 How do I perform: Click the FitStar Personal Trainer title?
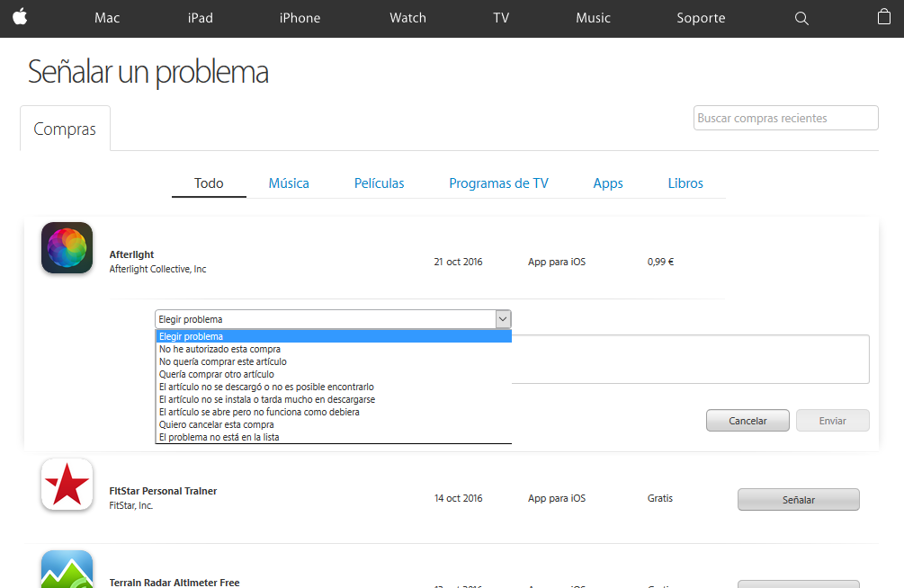[x=163, y=491]
